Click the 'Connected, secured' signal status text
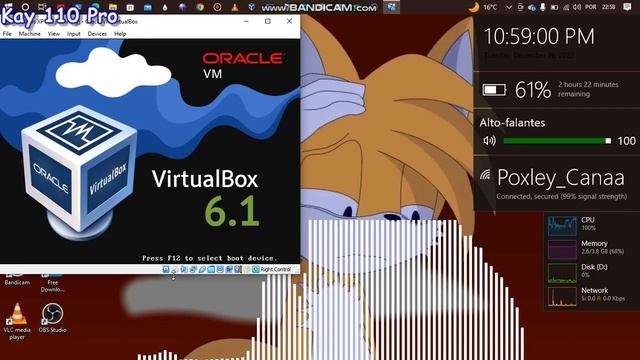The width and height of the screenshot is (640, 360). pyautogui.click(x=562, y=196)
